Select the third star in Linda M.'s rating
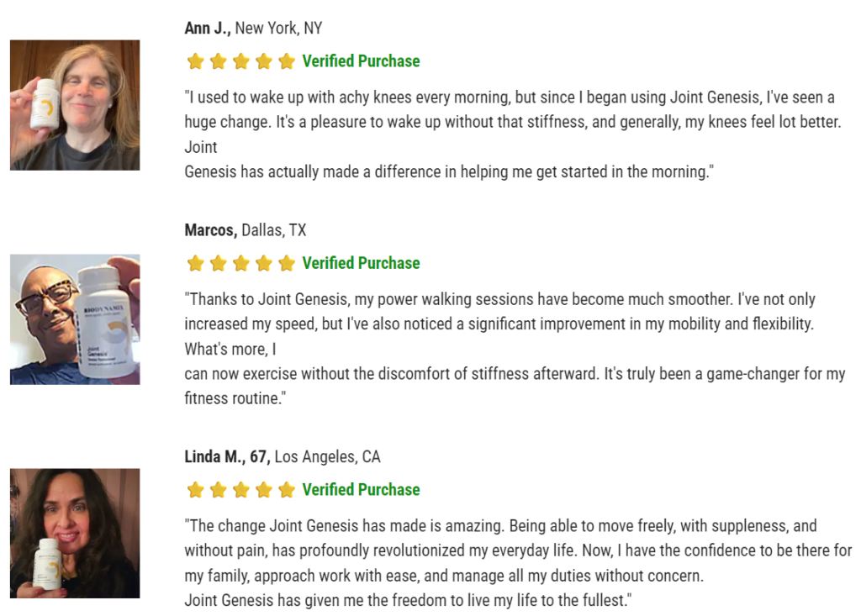 click(241, 490)
